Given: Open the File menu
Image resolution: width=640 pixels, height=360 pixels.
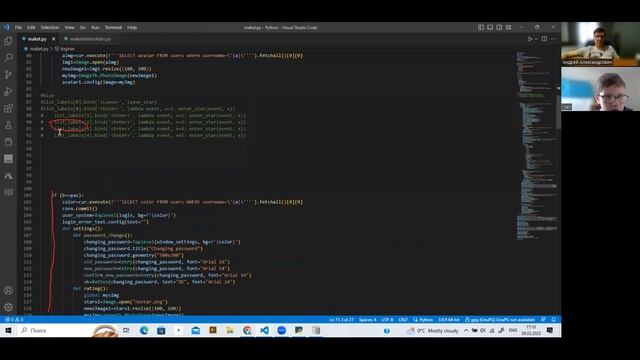Looking at the screenshot, I should (18, 27).
